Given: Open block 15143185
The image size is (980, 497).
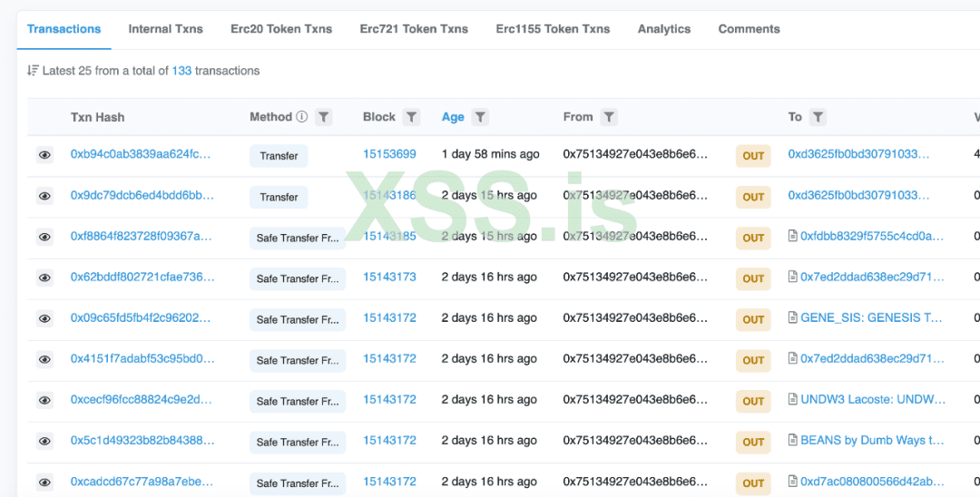Looking at the screenshot, I should pyautogui.click(x=389, y=236).
